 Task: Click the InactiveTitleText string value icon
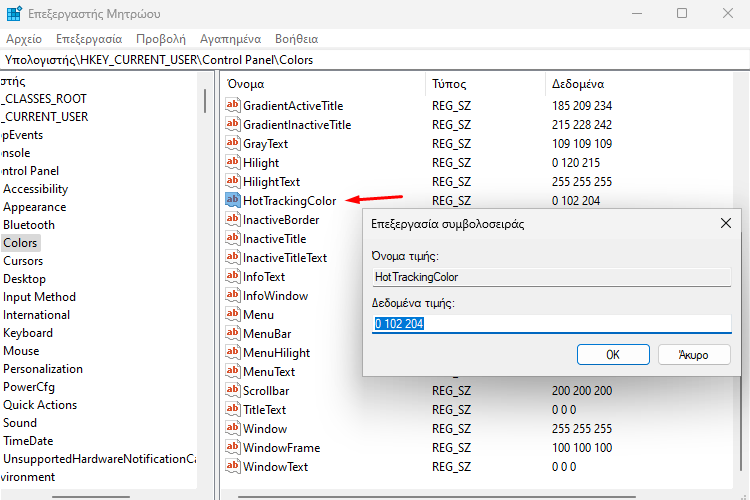coord(232,257)
